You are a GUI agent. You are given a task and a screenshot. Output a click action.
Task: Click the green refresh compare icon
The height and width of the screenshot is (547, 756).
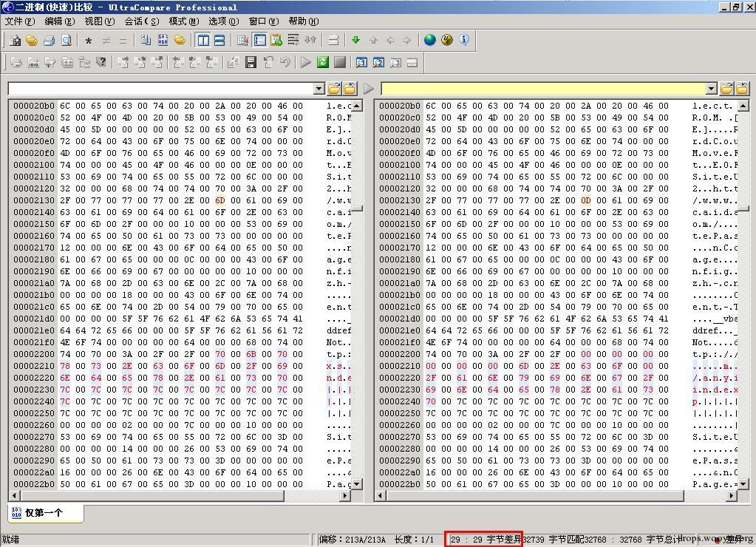(322, 62)
